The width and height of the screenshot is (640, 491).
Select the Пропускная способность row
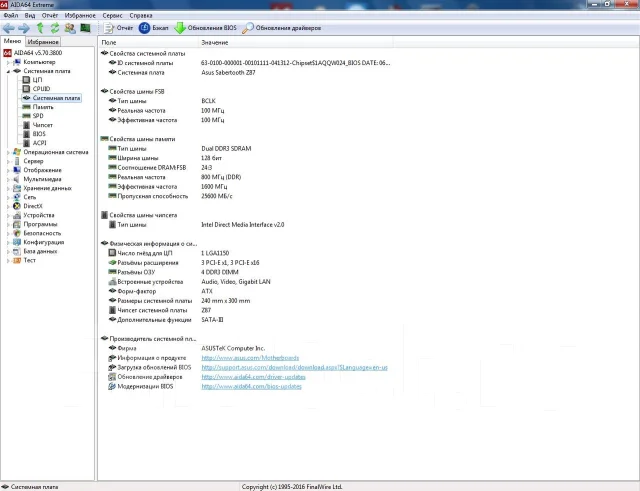tap(170, 196)
